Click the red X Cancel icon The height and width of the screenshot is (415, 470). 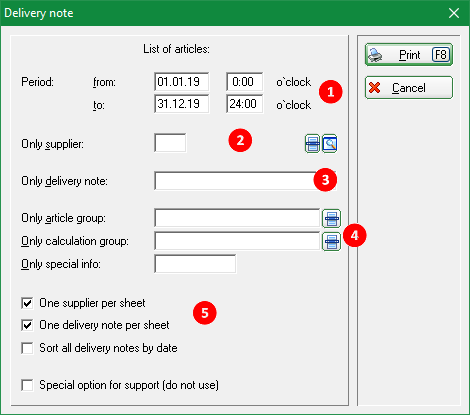coord(375,88)
